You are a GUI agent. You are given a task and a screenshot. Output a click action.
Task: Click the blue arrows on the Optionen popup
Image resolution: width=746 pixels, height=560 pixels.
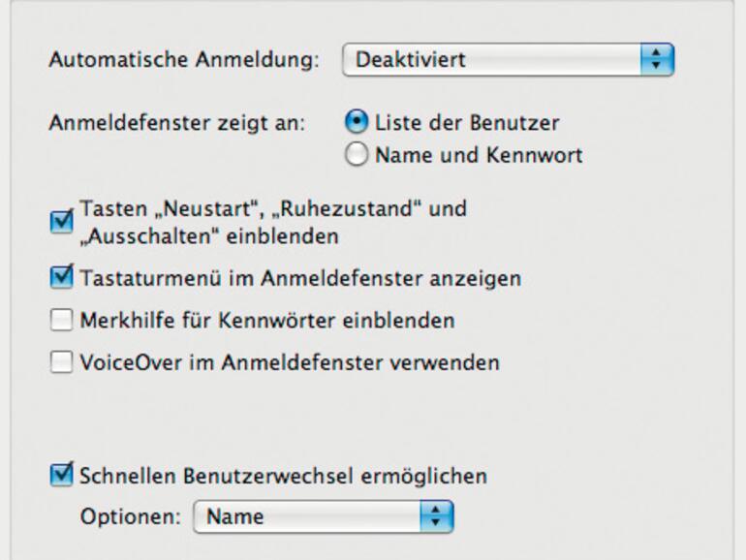[x=437, y=516]
